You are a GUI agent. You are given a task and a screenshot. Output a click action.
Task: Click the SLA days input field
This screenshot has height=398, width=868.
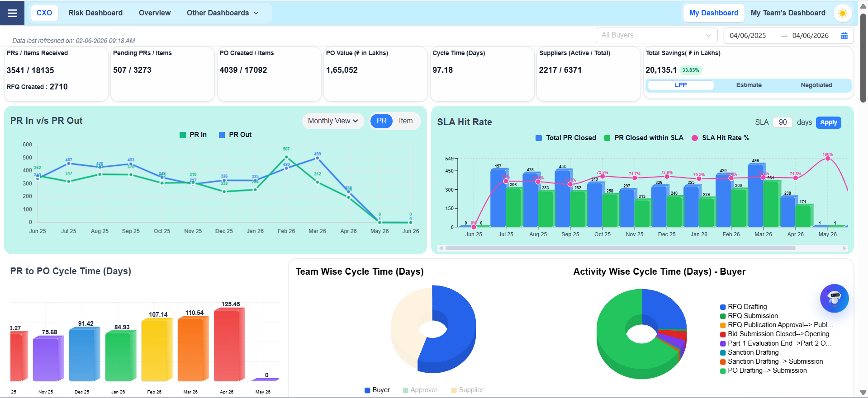coord(783,122)
